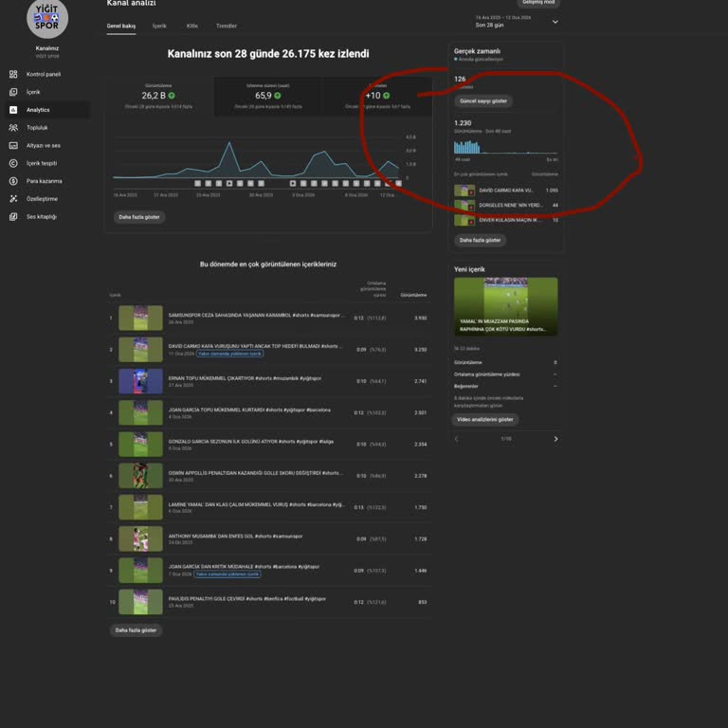
Task: Click Video analizlerini göster button
Action: pyautogui.click(x=484, y=419)
